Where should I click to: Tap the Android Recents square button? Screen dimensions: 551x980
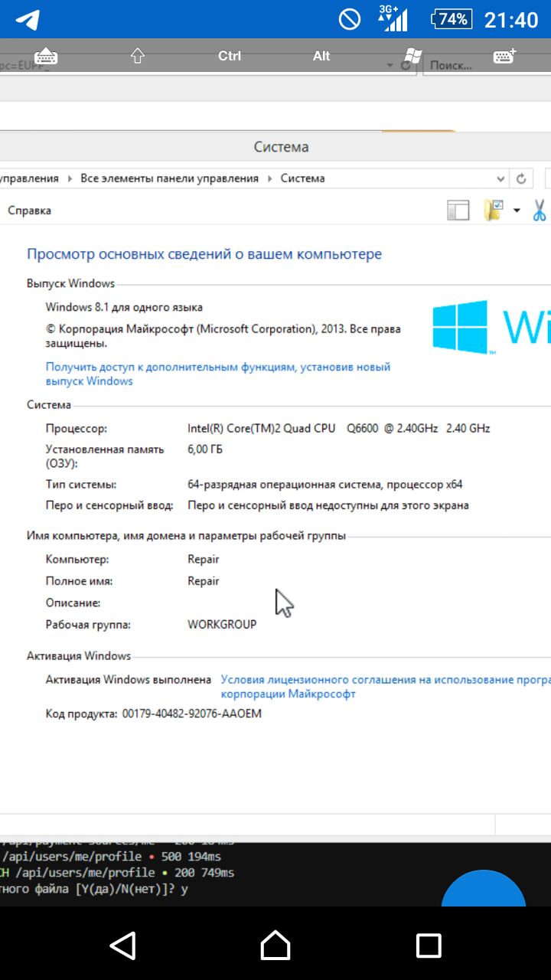coord(429,946)
